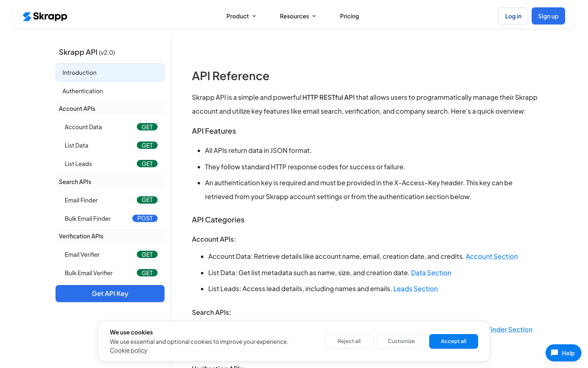Open Bulk Email Finder API entry
The height and width of the screenshot is (368, 588).
coord(110,218)
